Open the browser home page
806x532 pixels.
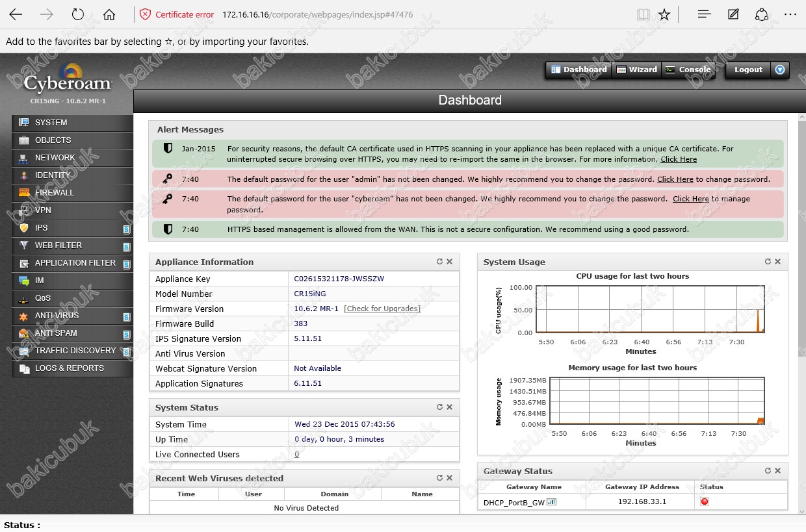(x=109, y=14)
